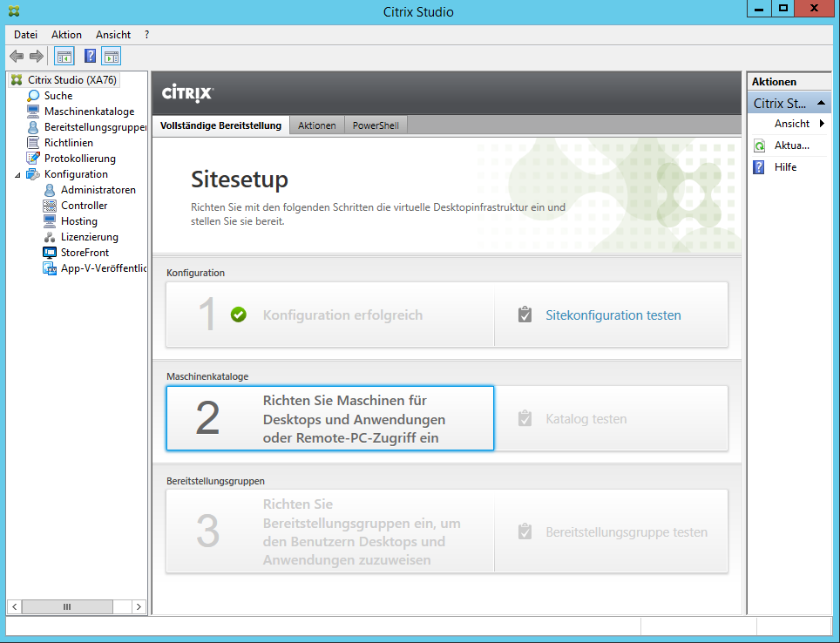Click the Lizenzierung icon
840x643 pixels.
click(50, 237)
